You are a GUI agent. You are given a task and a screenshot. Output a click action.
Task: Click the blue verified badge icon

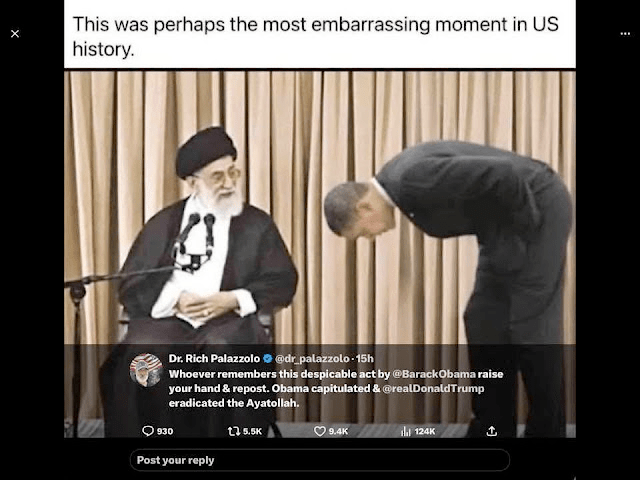pos(268,358)
